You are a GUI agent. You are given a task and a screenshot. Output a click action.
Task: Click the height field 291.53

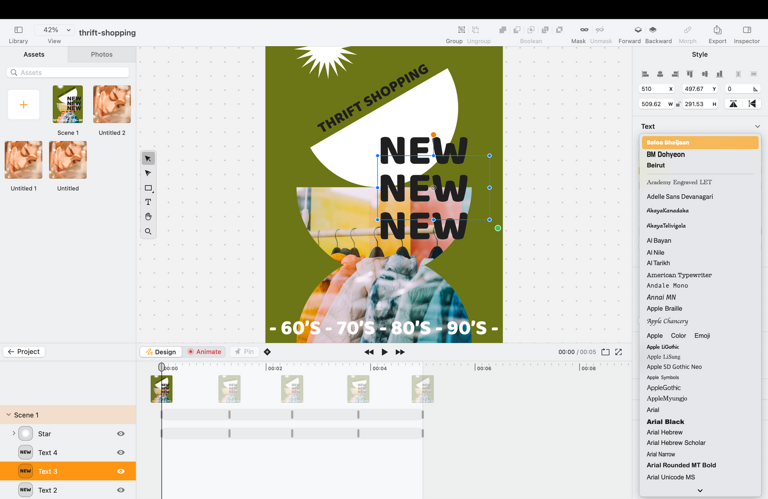[x=700, y=104]
